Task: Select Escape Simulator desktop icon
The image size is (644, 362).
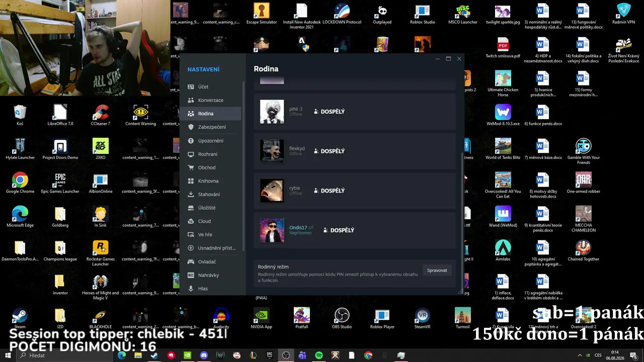Action: click(262, 14)
